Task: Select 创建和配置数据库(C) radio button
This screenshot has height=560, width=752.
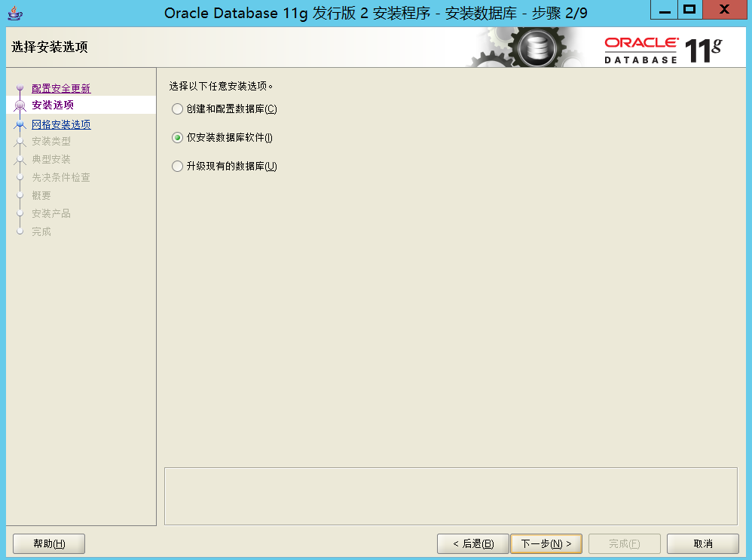Action: pyautogui.click(x=177, y=109)
